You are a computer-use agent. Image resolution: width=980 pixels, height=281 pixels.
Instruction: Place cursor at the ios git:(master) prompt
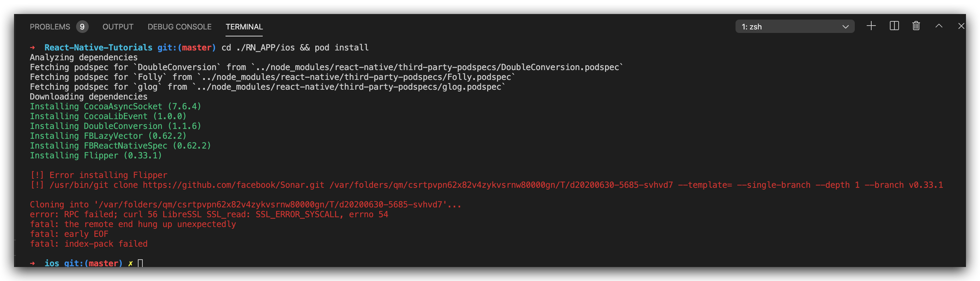pos(140,263)
